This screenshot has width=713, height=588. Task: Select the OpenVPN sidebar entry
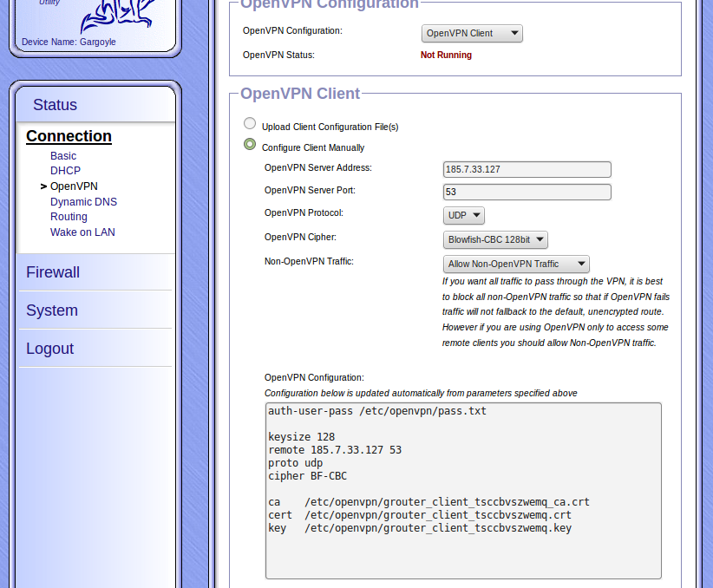pos(74,186)
